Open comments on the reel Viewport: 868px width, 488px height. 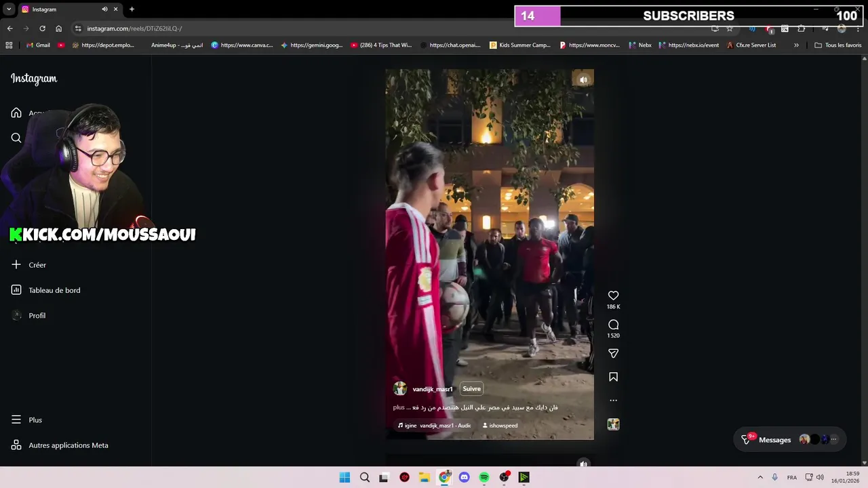[613, 325]
